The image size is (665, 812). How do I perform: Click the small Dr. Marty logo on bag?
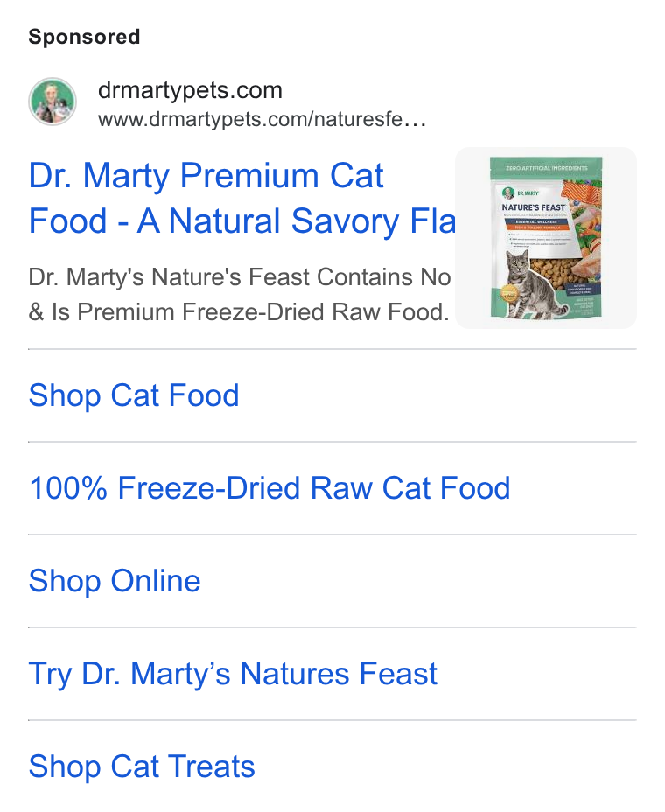(521, 192)
